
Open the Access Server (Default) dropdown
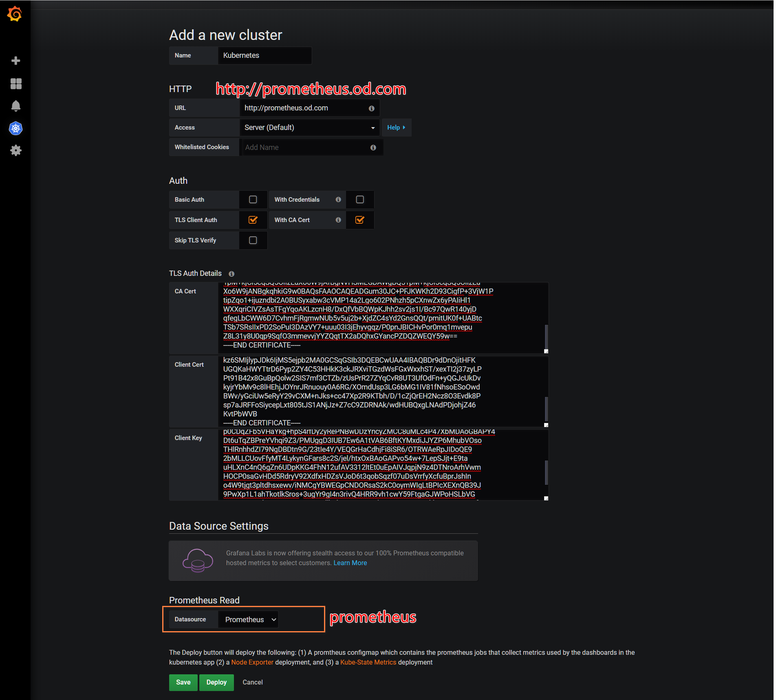310,128
